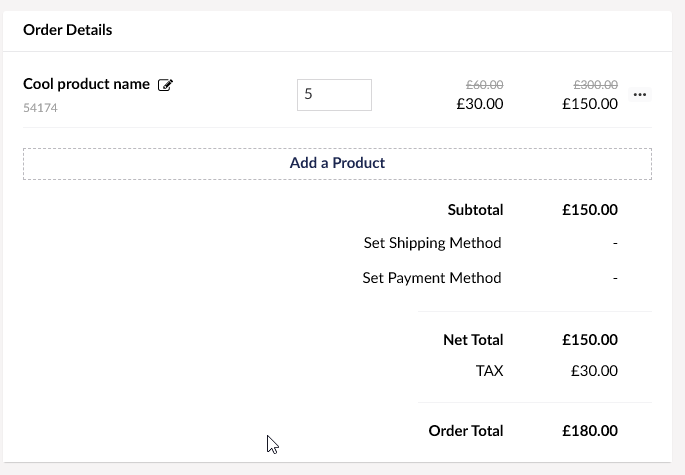Click the Add a Product button
685x475 pixels.
[x=337, y=163]
